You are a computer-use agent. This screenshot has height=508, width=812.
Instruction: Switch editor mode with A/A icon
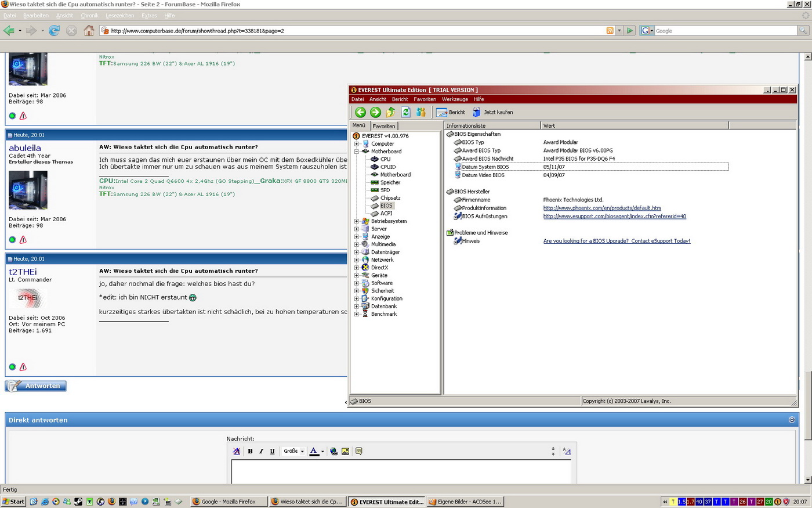pyautogui.click(x=567, y=451)
